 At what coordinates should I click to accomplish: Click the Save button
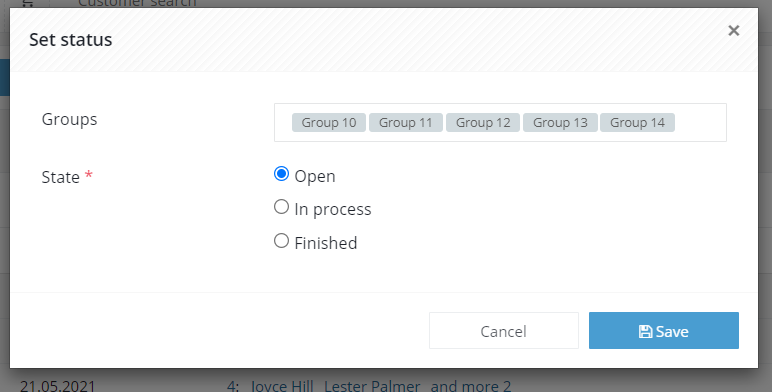coord(664,330)
